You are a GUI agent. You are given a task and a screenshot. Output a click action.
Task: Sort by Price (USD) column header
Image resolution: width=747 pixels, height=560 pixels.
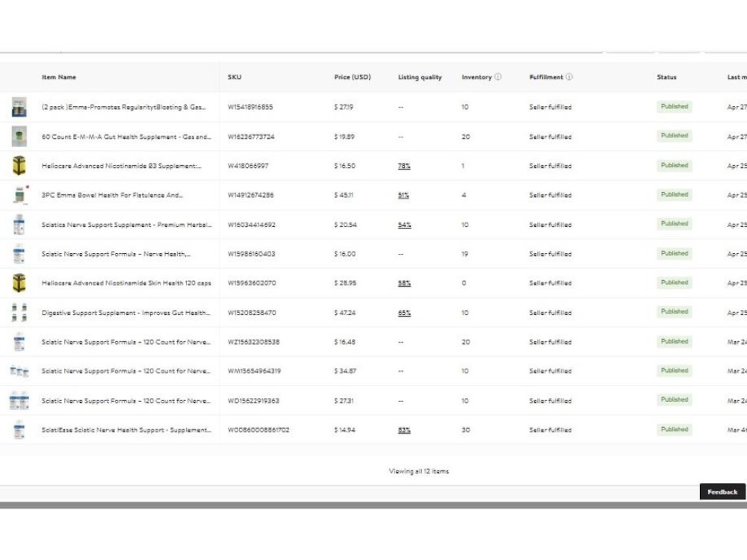[x=353, y=77]
